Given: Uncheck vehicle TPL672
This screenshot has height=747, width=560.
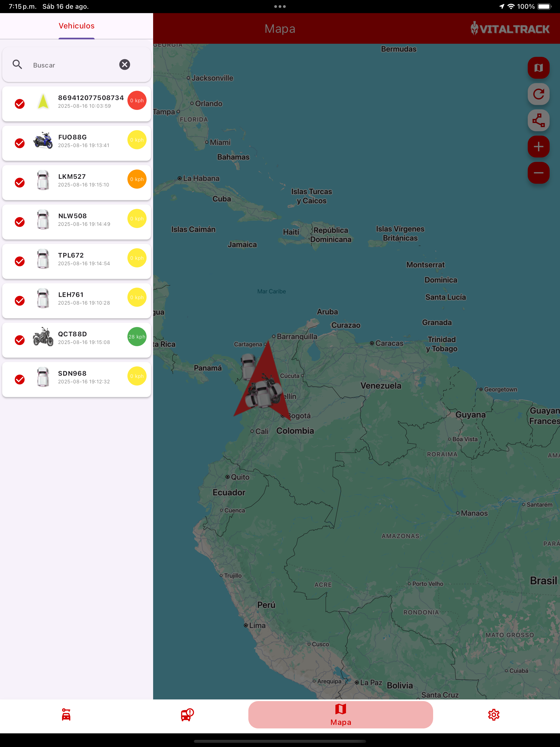Looking at the screenshot, I should (20, 261).
